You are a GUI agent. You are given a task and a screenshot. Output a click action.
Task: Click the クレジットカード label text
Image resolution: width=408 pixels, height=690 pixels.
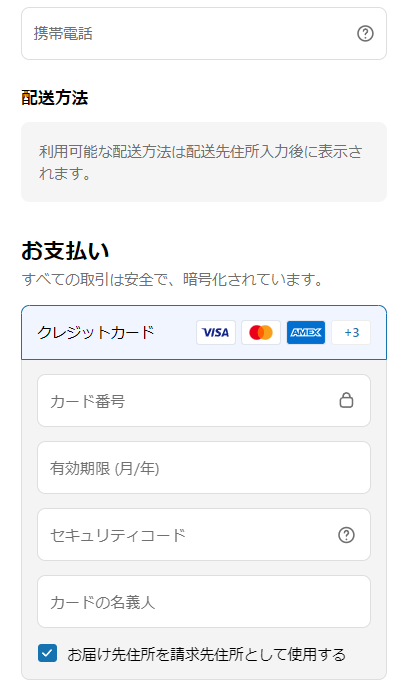pos(96,332)
